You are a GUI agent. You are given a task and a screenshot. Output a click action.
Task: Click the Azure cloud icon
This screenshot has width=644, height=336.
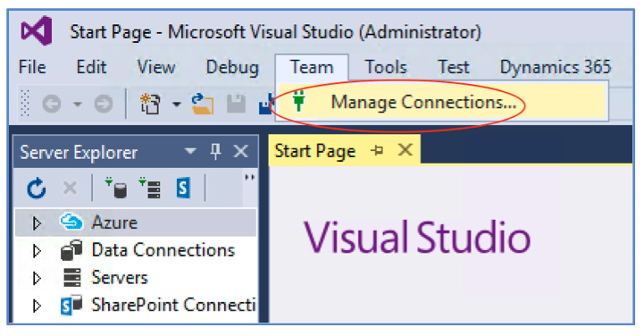[x=71, y=222]
